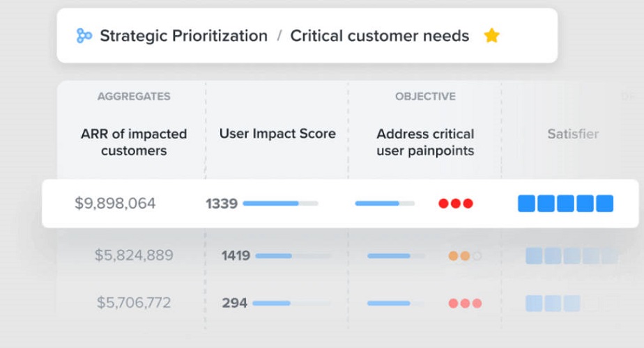Viewport: 644px width, 348px height.
Task: Click the pink dots in the $5,706,772 row
Action: [465, 303]
